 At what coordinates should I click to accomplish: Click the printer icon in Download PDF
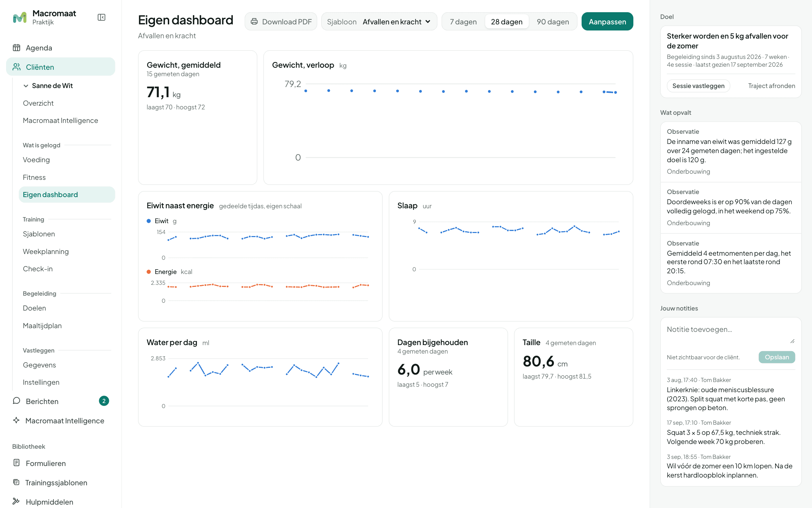[254, 22]
